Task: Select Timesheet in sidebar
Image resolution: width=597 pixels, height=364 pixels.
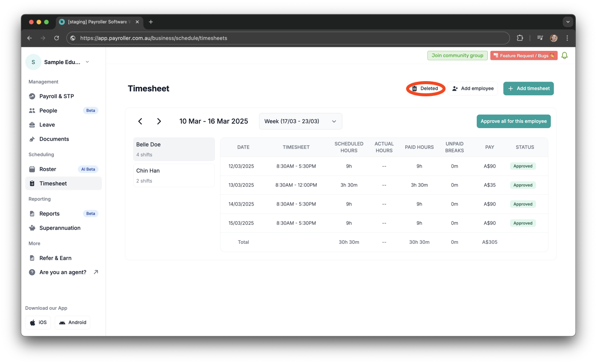Action: [x=63, y=184]
